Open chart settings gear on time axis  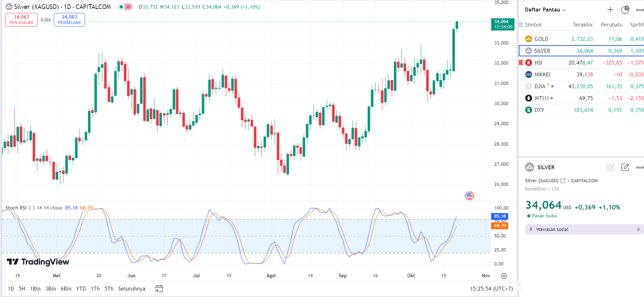tap(504, 276)
